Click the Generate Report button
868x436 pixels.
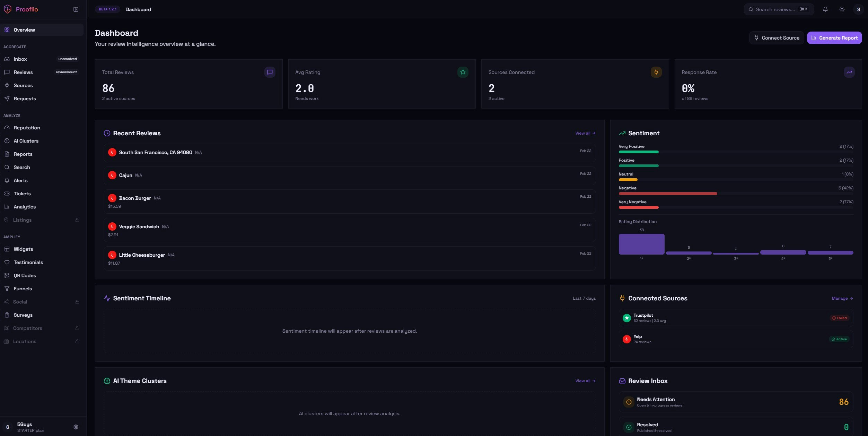[834, 38]
